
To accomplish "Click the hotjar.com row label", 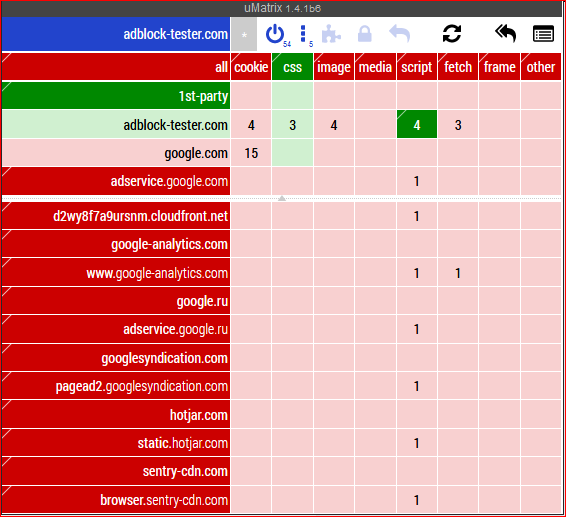I will 116,414.
